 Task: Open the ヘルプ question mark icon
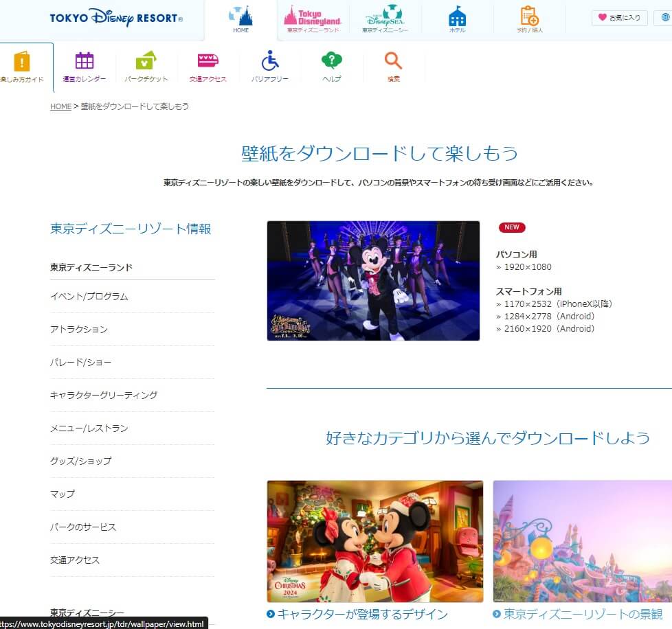click(332, 67)
